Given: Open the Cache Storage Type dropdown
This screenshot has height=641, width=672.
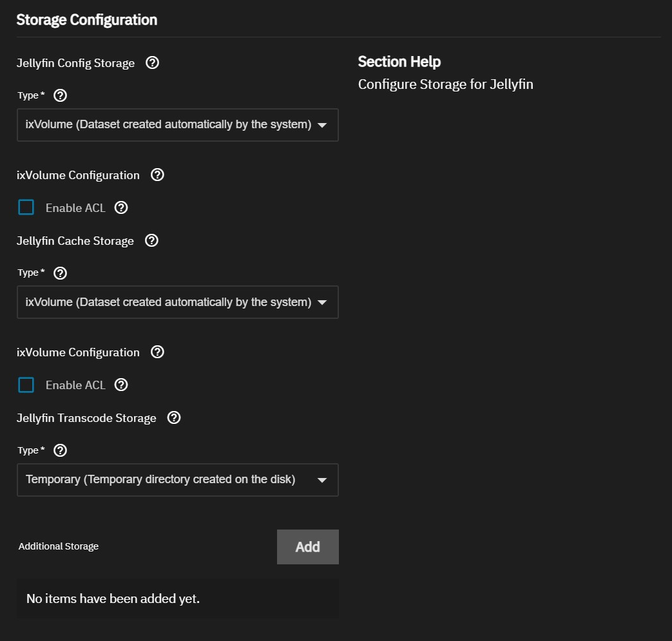Looking at the screenshot, I should pos(177,301).
